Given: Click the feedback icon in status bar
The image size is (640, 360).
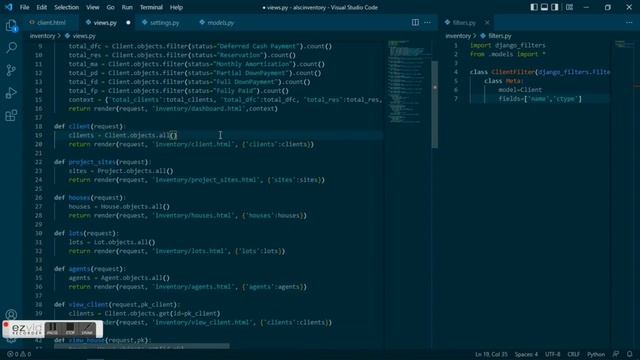Looking at the screenshot, I should [x=616, y=354].
